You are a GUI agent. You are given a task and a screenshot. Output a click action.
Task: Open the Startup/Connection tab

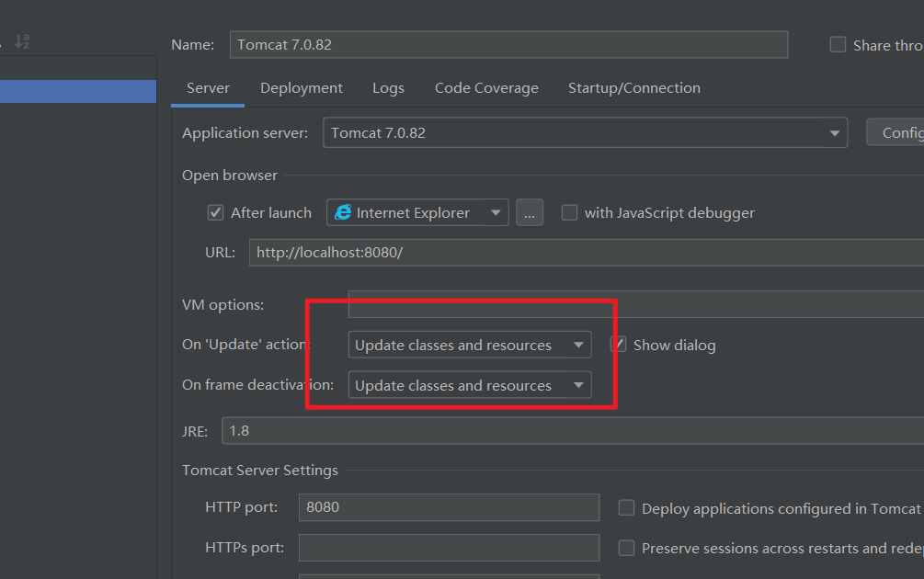[x=634, y=88]
